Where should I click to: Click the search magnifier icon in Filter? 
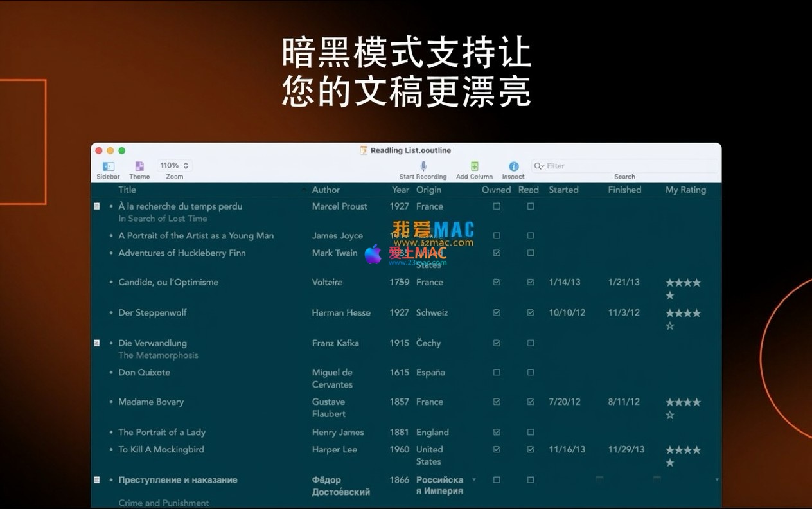(x=539, y=166)
